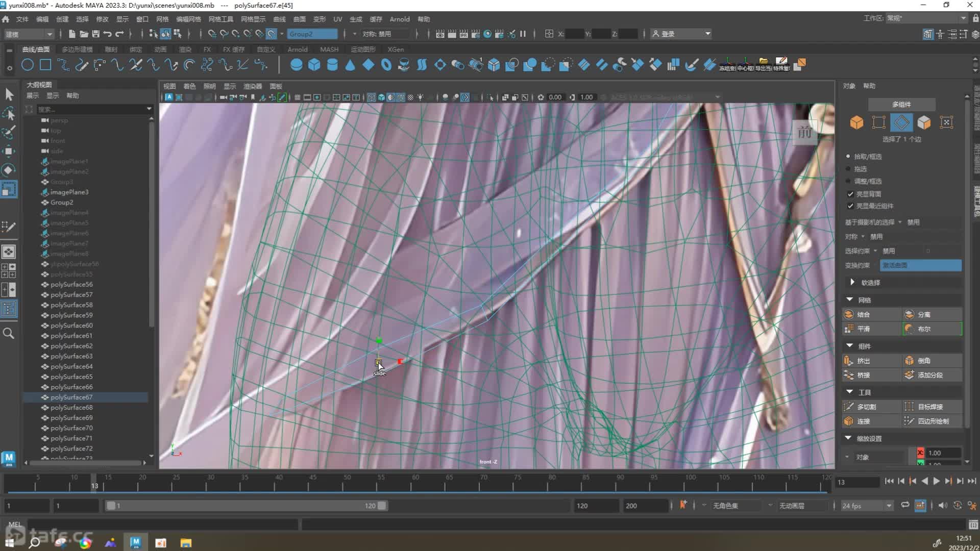The image size is (980, 551).
Task: Toggle the 亮显最近组件 checkbox
Action: [x=850, y=206]
